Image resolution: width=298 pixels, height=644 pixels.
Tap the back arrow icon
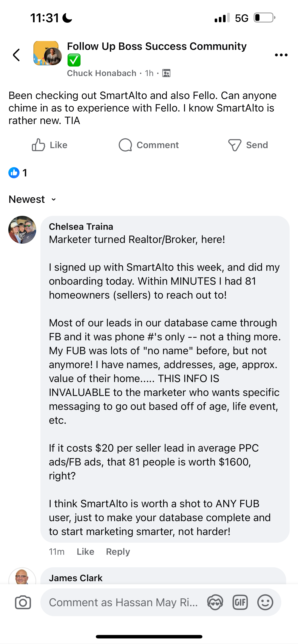pos(16,55)
